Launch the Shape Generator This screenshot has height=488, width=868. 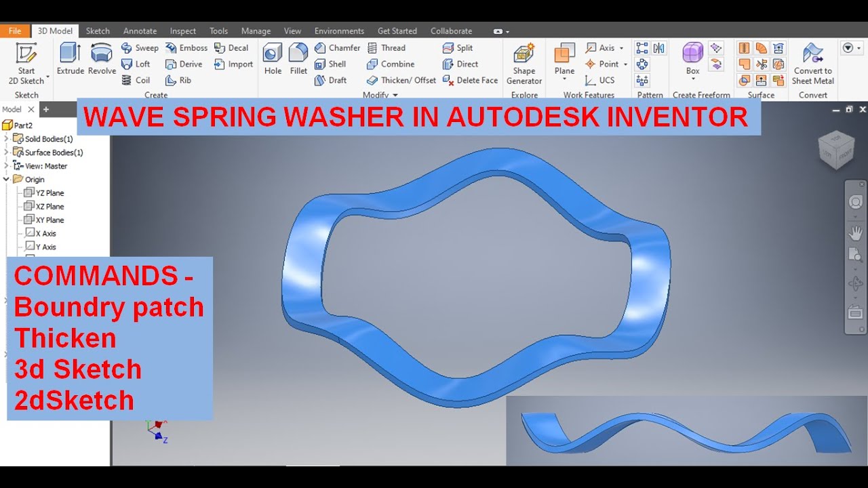524,64
